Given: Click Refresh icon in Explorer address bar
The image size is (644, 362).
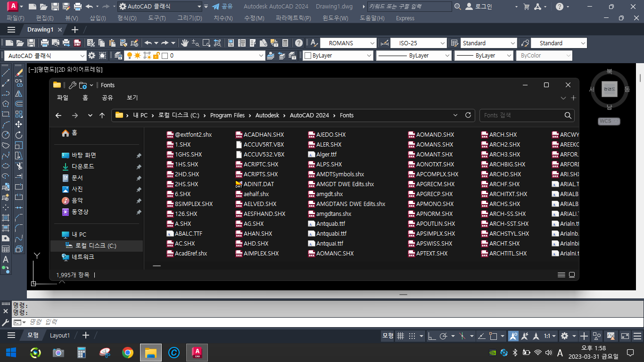Looking at the screenshot, I should [x=468, y=115].
